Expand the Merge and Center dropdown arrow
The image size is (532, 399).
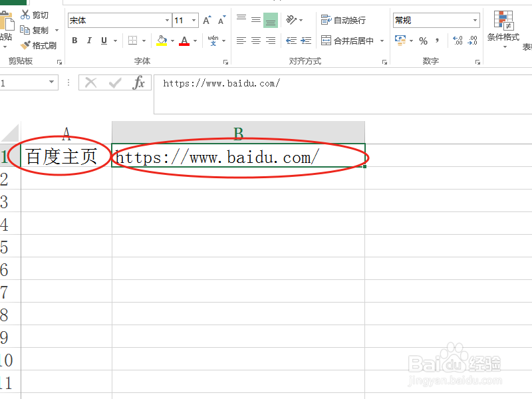382,41
